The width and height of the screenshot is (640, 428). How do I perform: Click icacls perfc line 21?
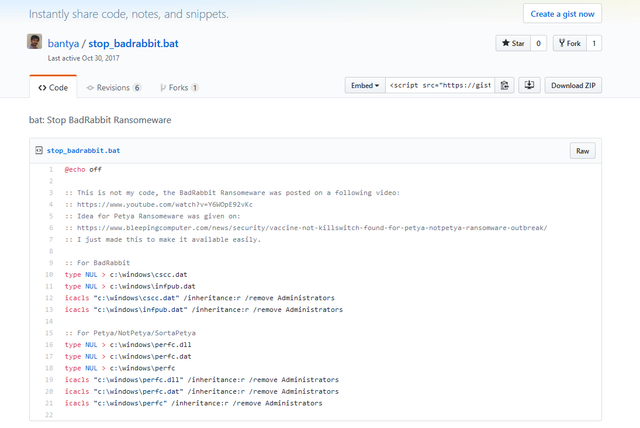point(193,403)
